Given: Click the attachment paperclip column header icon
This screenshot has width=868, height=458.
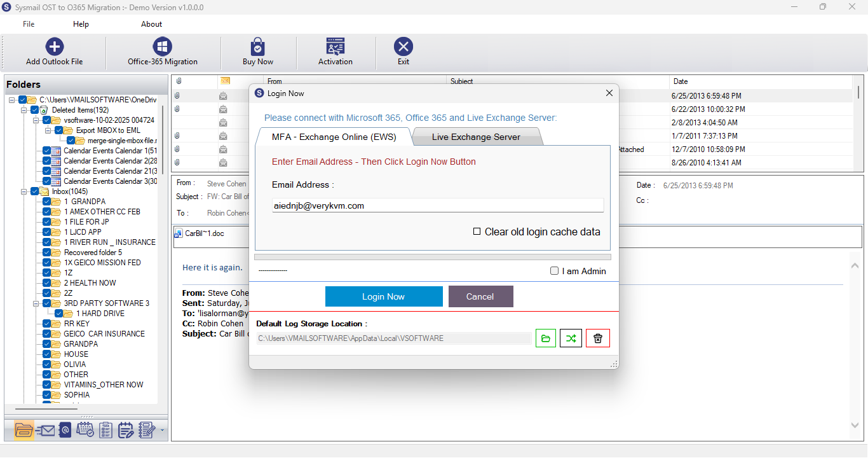Looking at the screenshot, I should click(178, 81).
